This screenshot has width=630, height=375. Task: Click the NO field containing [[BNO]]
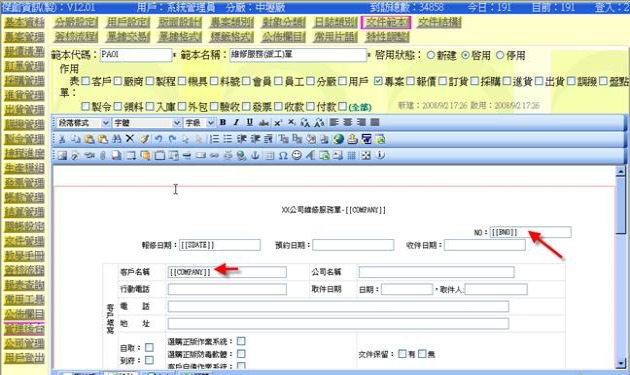tap(530, 232)
